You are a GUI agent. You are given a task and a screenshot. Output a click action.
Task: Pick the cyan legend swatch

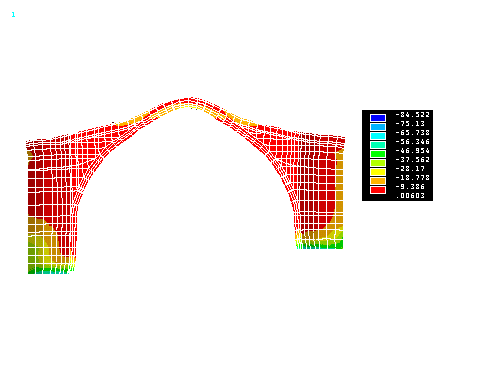point(378,136)
